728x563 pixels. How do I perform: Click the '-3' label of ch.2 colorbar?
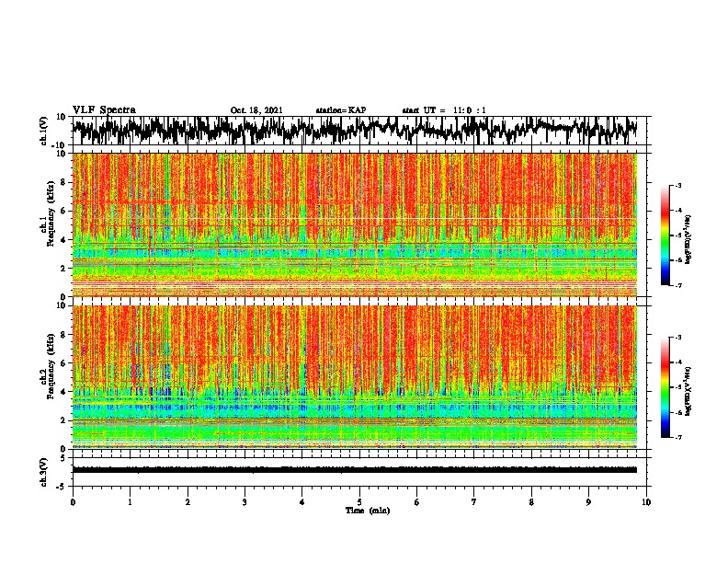pos(677,338)
